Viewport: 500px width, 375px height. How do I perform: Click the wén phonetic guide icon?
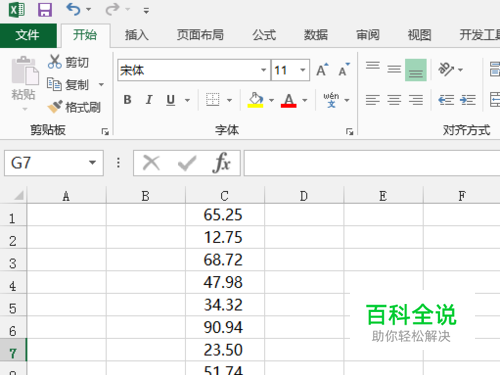[x=331, y=100]
